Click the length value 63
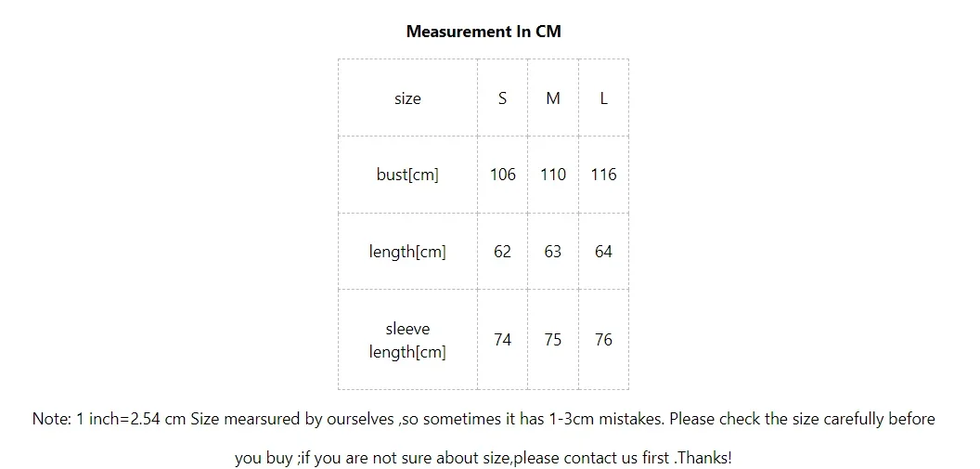 [x=553, y=252]
